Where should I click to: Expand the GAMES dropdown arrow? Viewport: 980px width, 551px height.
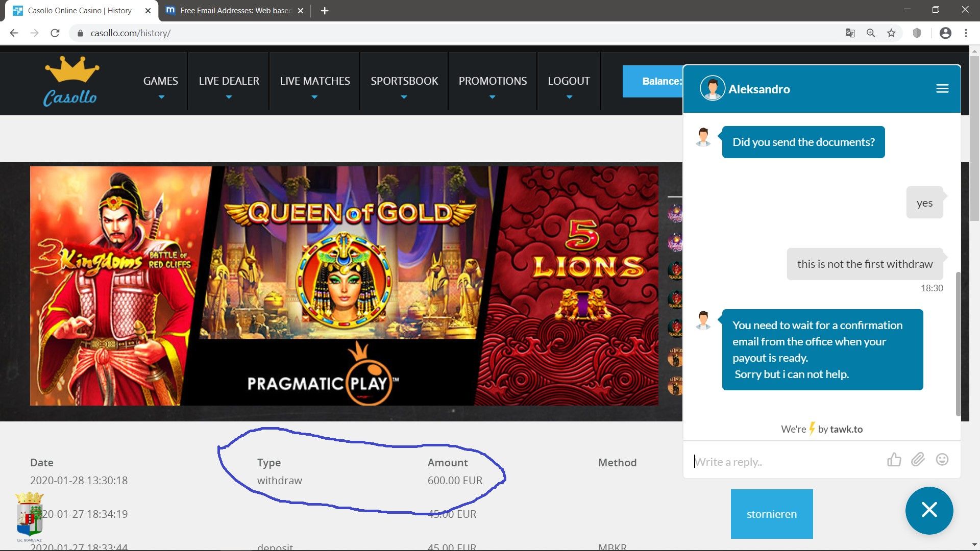161,97
